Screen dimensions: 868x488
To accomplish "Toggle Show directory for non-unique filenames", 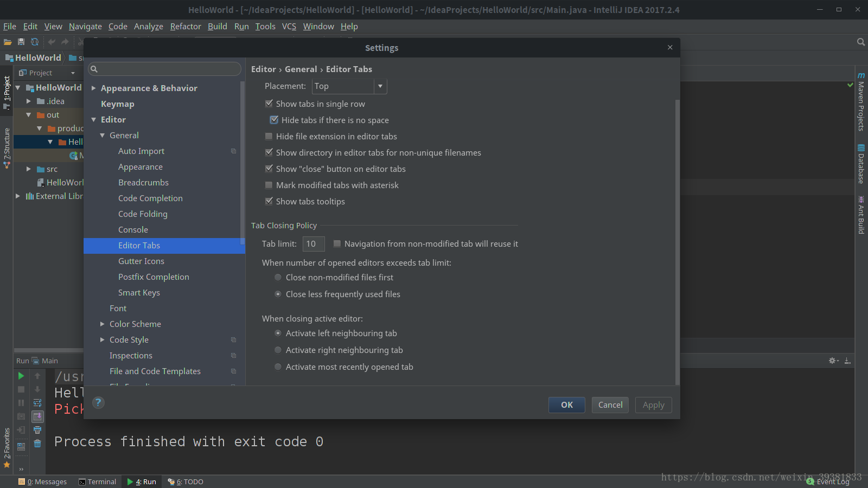I will pyautogui.click(x=269, y=152).
